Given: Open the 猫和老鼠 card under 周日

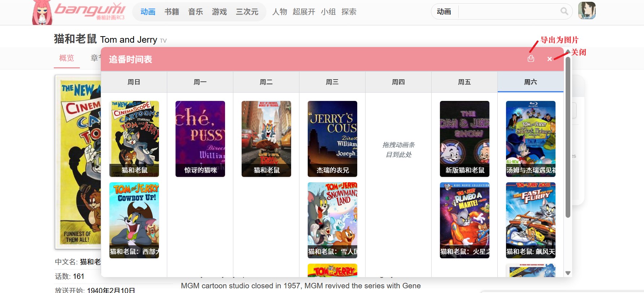Looking at the screenshot, I should [134, 139].
